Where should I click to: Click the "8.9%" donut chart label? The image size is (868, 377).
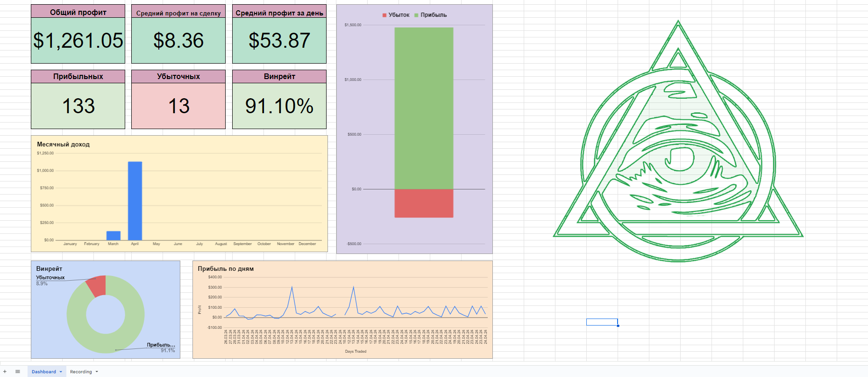pyautogui.click(x=42, y=283)
